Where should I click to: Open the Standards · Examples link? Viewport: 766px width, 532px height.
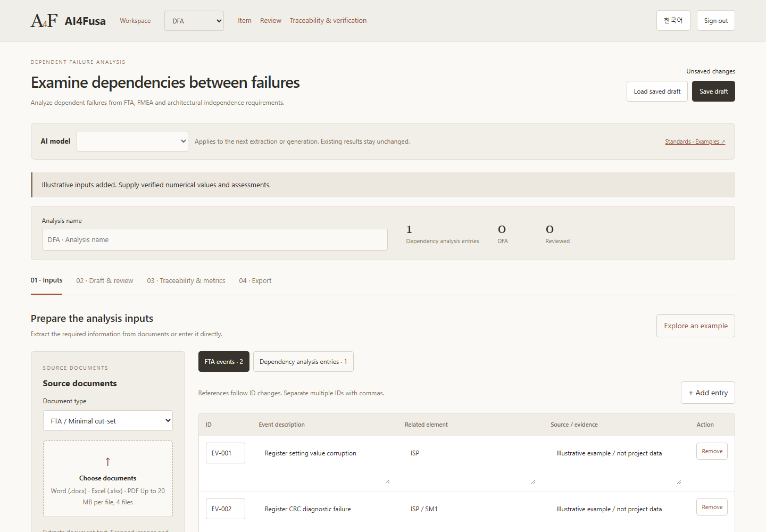695,142
